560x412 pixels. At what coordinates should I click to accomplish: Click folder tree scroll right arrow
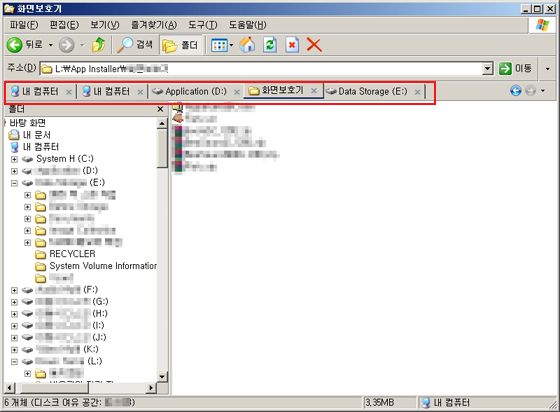coord(151,387)
